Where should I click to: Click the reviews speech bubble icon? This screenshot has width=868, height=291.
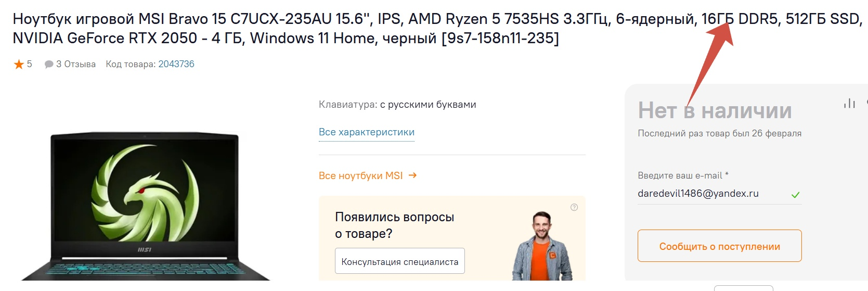pyautogui.click(x=49, y=64)
